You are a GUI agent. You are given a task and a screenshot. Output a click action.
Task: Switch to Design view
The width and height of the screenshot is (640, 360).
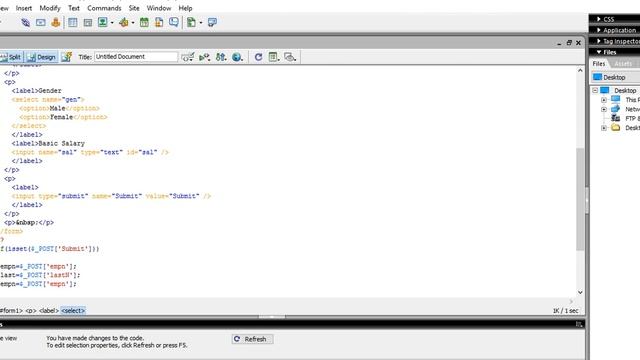click(42, 57)
